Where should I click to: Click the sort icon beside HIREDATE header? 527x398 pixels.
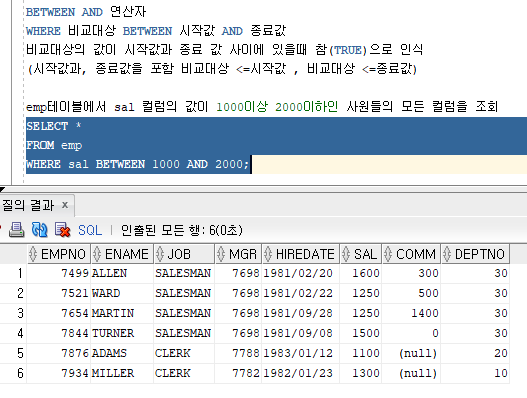point(268,254)
